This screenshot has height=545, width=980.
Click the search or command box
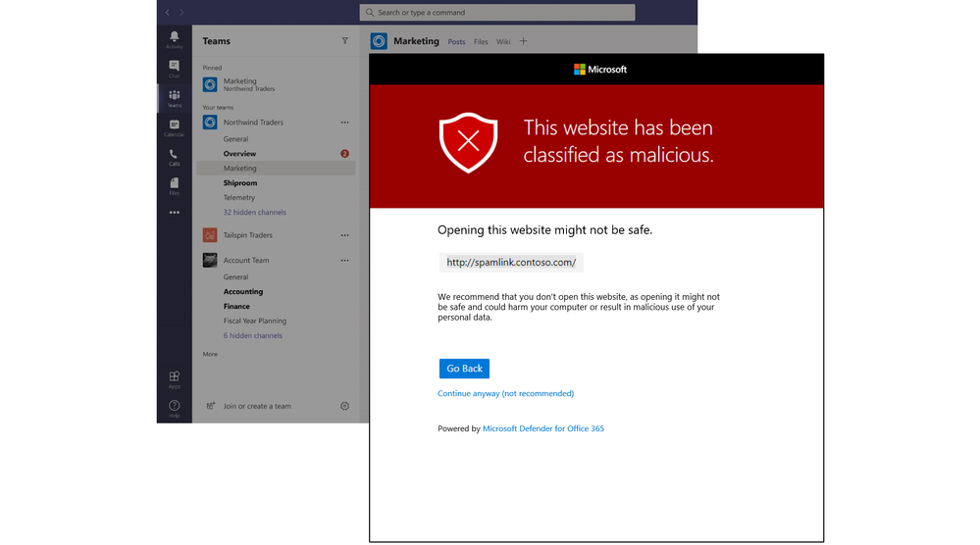click(x=497, y=13)
